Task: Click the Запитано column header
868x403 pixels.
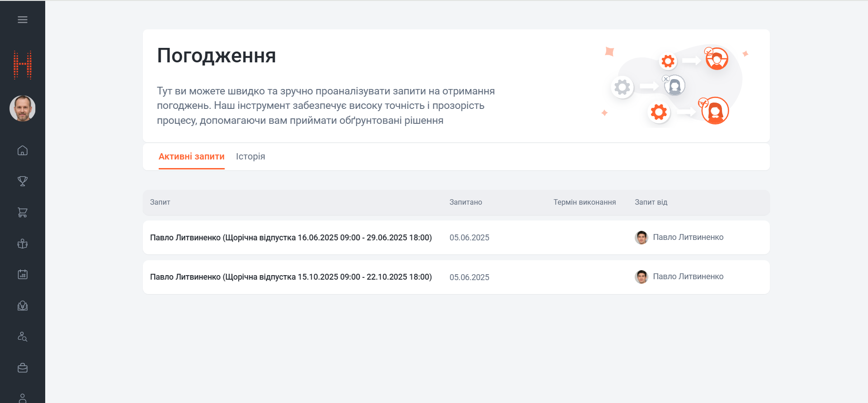Action: coord(466,202)
